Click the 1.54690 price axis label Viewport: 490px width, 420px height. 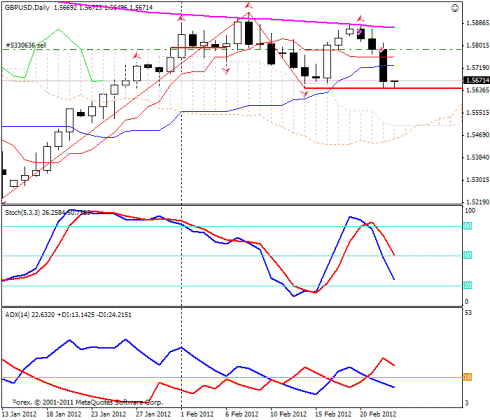478,135
